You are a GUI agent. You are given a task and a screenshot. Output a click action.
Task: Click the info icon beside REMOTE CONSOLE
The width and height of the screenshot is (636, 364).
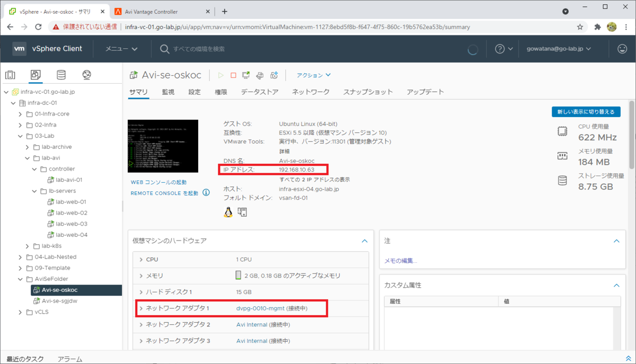(x=206, y=193)
